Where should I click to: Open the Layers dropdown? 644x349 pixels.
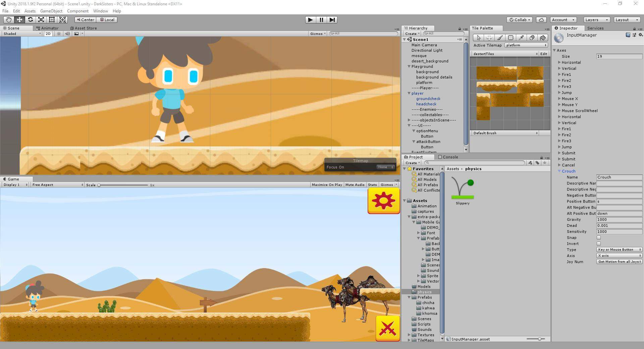tap(596, 20)
